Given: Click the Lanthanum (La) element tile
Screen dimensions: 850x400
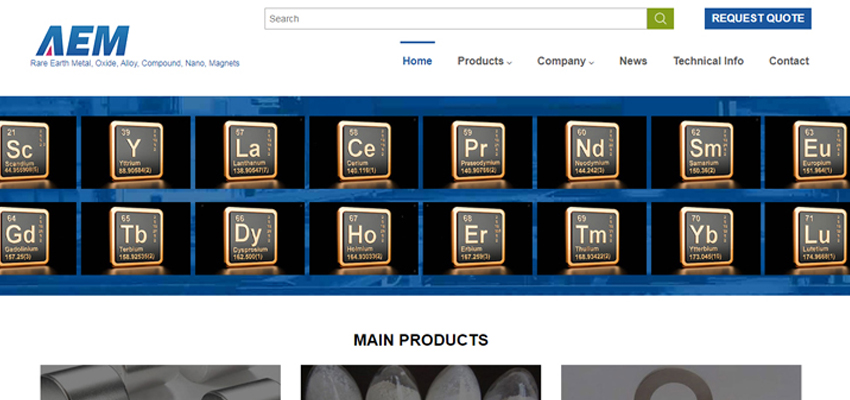Looking at the screenshot, I should pos(241,150).
